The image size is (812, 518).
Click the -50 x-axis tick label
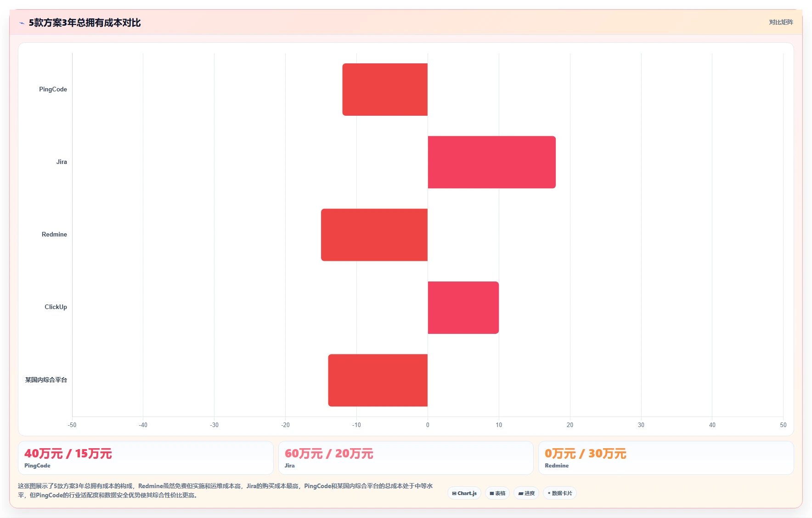(x=72, y=425)
